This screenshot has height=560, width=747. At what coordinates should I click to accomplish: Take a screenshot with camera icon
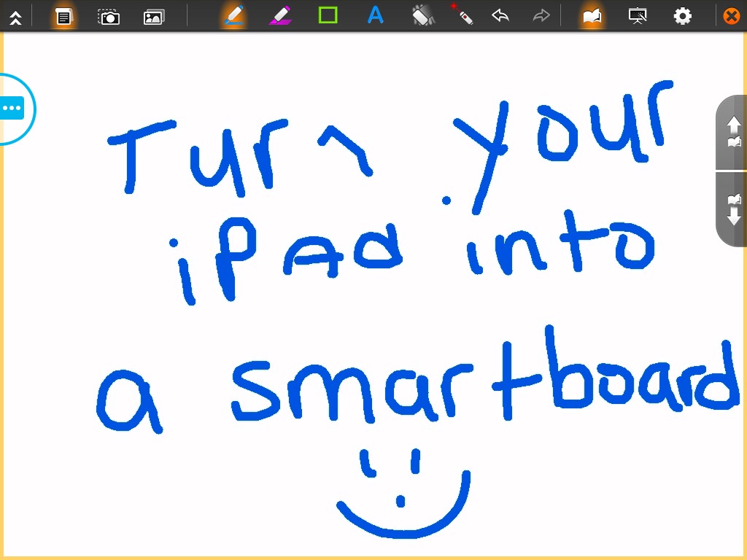pyautogui.click(x=109, y=17)
